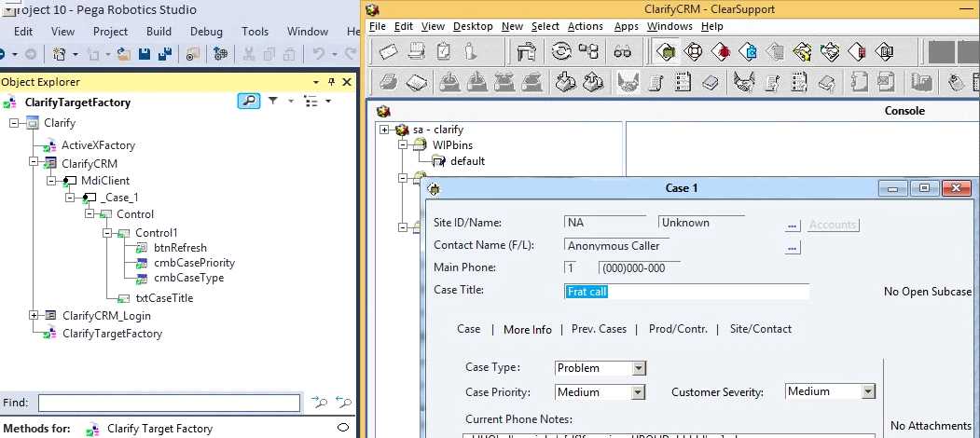Select cmbCasePriority in the object tree
This screenshot has width=980, height=438.
[194, 263]
